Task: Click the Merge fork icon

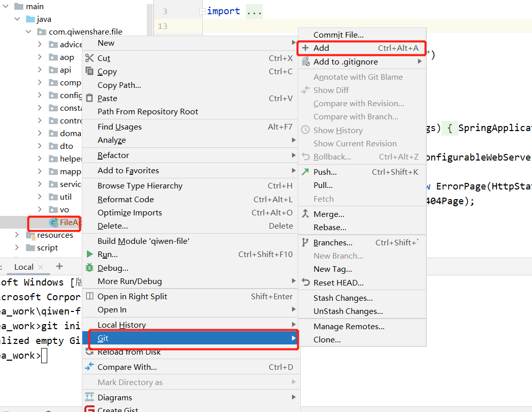Action: pos(305,214)
